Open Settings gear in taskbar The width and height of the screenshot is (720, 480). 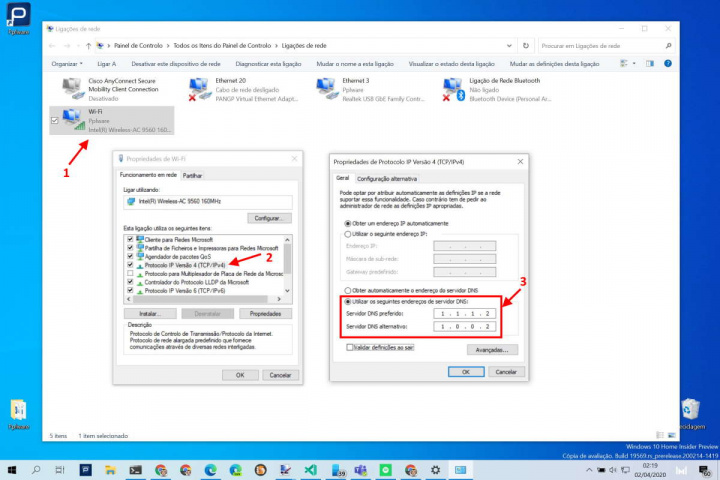(435, 469)
